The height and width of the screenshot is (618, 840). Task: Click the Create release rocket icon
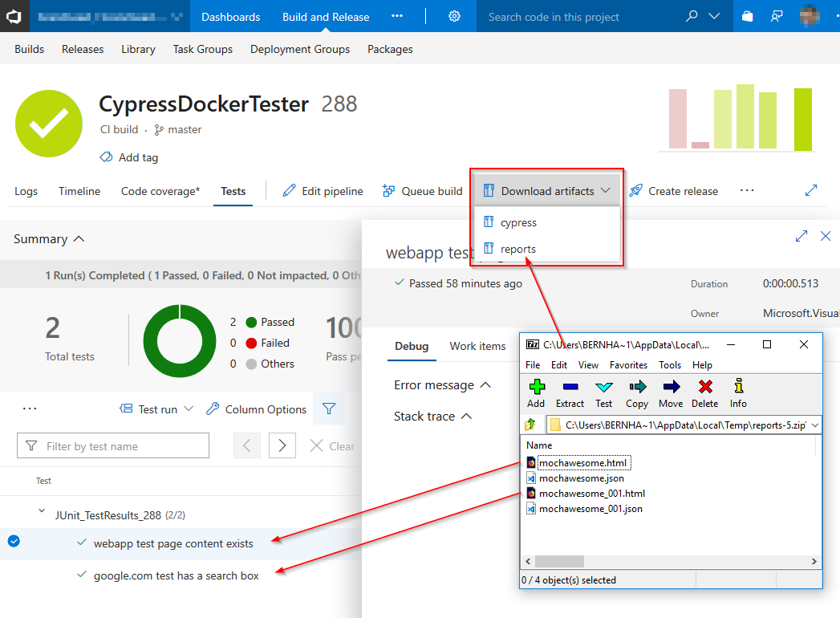pos(636,190)
